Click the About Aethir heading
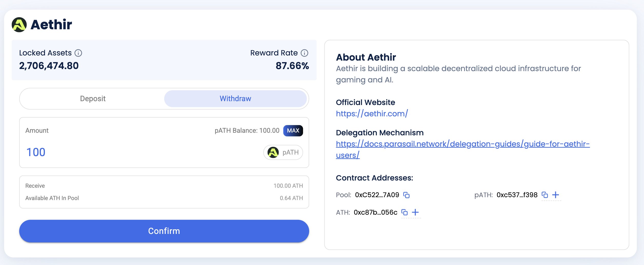 point(366,57)
